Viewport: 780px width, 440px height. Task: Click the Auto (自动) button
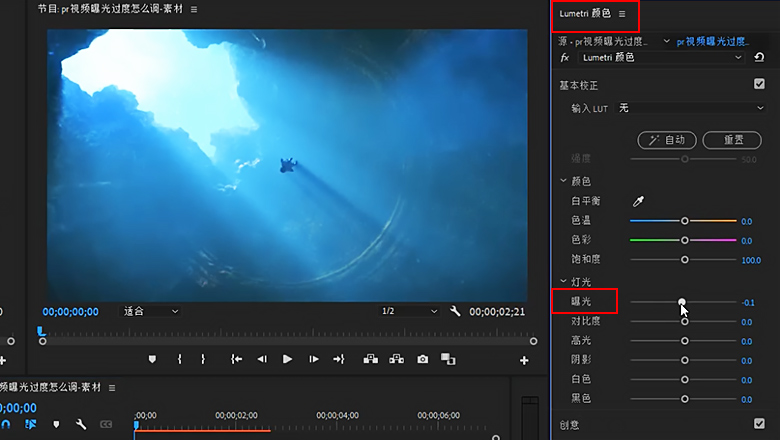pyautogui.click(x=667, y=140)
